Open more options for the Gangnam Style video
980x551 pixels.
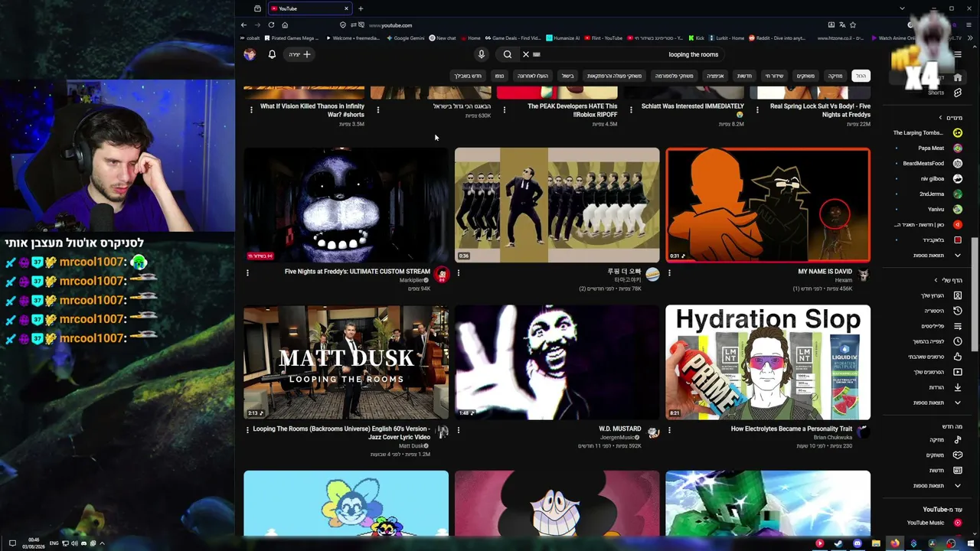[x=459, y=272]
